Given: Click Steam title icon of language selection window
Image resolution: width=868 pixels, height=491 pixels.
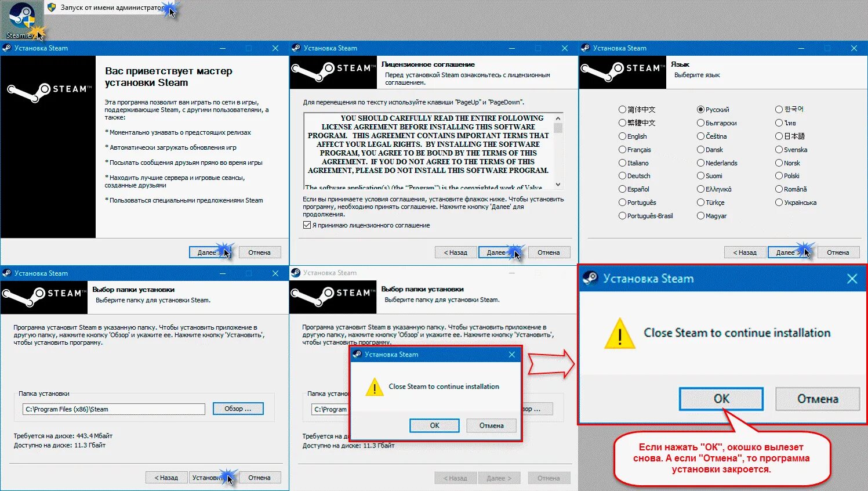Looking at the screenshot, I should pyautogui.click(x=586, y=48).
